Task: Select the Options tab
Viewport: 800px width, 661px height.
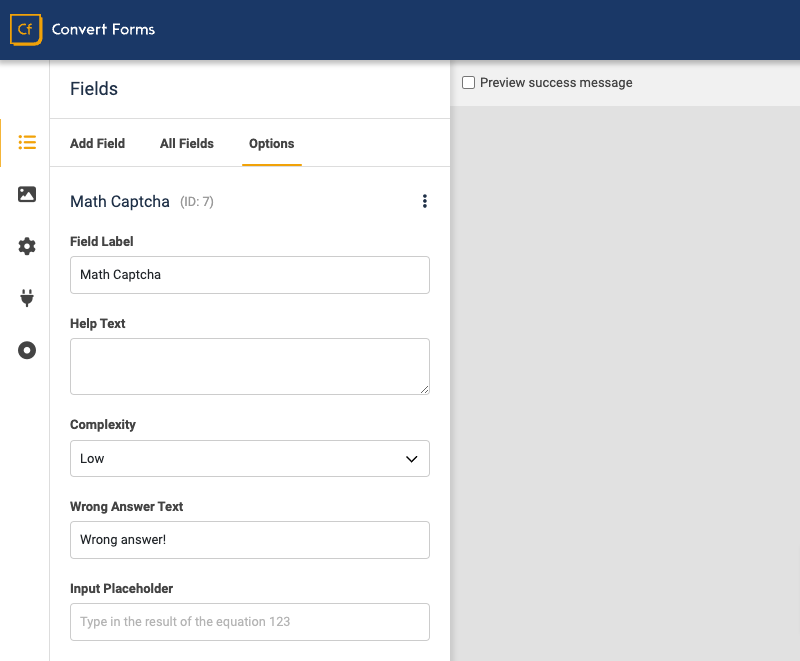Action: coord(271,143)
